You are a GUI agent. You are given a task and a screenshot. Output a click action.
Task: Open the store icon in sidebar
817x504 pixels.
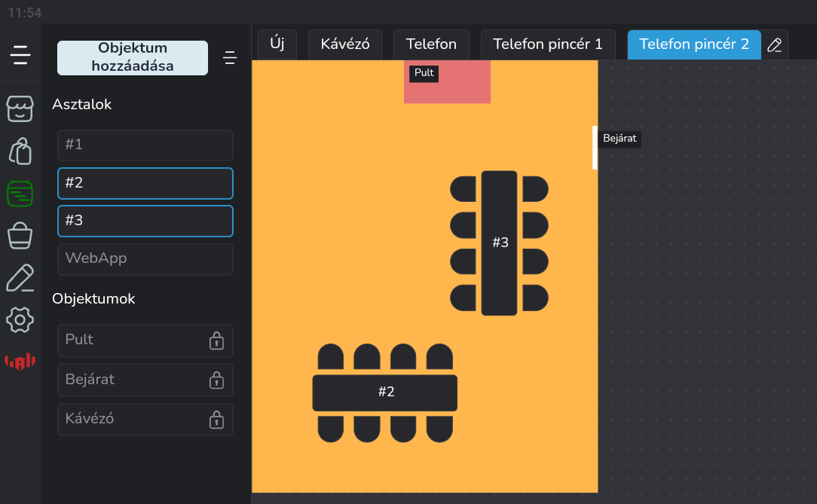[20, 108]
